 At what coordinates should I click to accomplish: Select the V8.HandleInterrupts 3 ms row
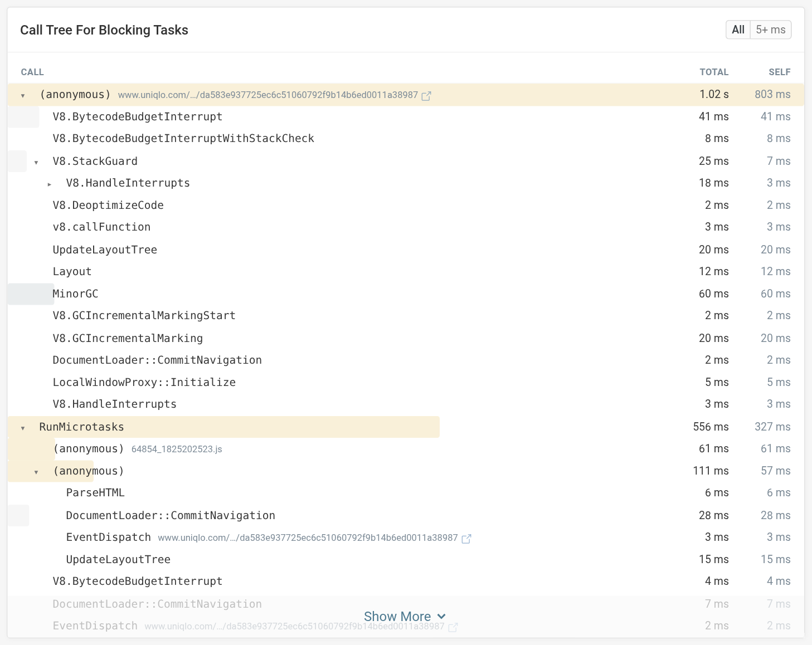[x=406, y=404]
